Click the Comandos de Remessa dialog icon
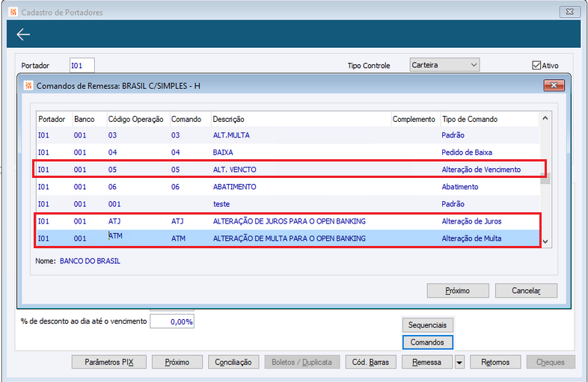The width and height of the screenshot is (588, 382). (28, 85)
